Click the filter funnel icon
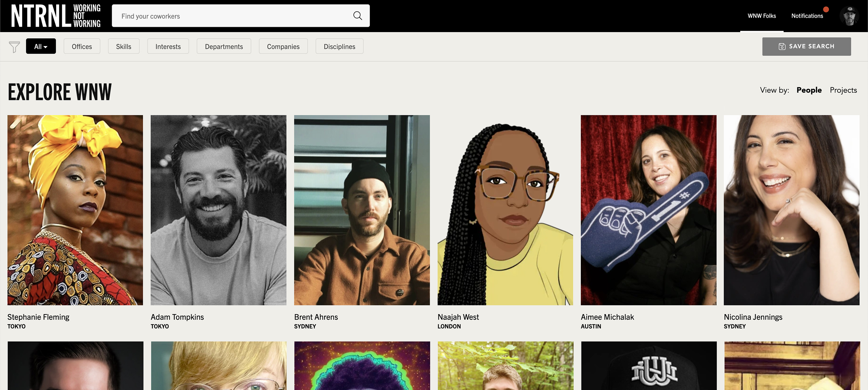This screenshot has width=868, height=390. pyautogui.click(x=14, y=47)
